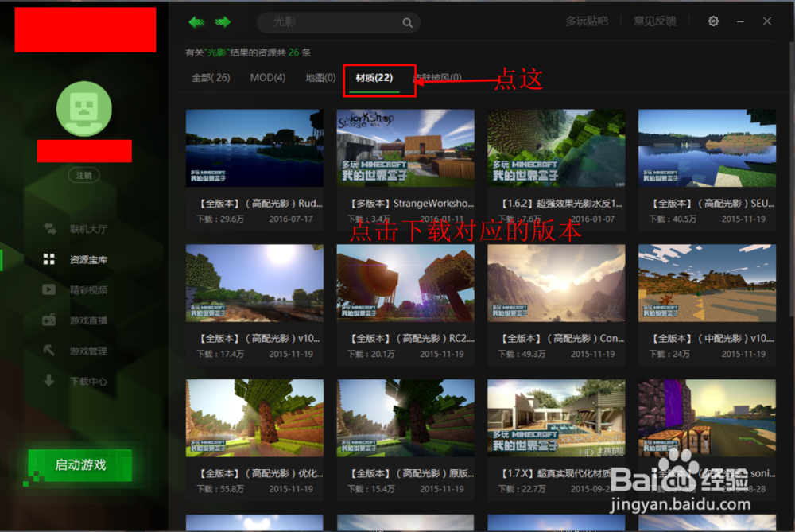This screenshot has width=795, height=532.
Task: Open the Con... 高配光影 thumbnail
Action: (x=556, y=283)
